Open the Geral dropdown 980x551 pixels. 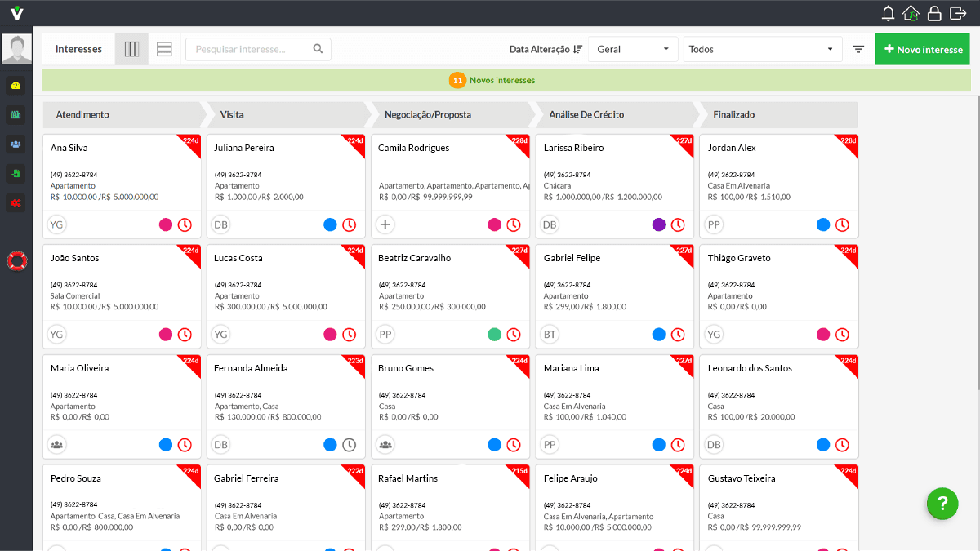pyautogui.click(x=633, y=48)
